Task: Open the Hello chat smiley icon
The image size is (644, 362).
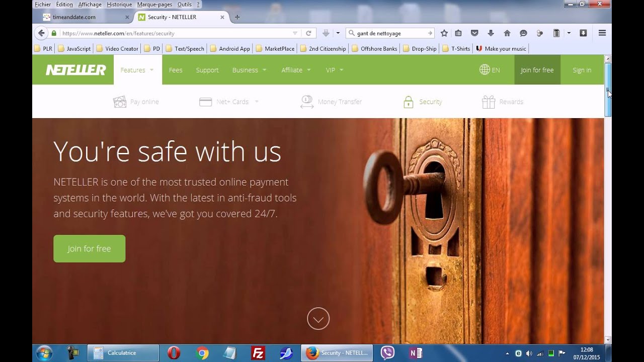Action: click(523, 33)
